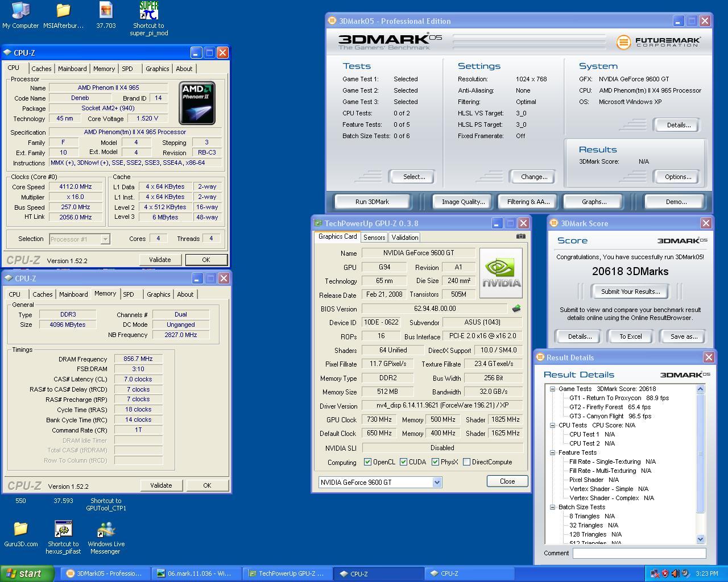Open SPD tab in top CPU-Z window

127,69
